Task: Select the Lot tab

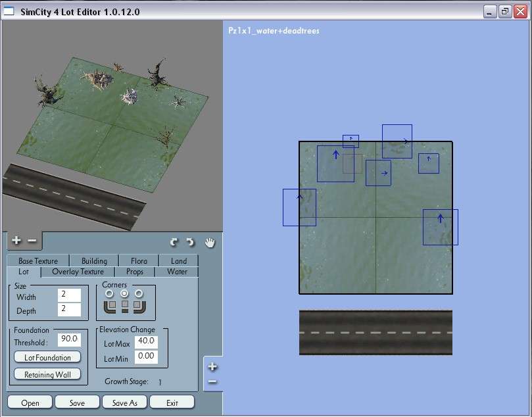Action: pyautogui.click(x=24, y=272)
